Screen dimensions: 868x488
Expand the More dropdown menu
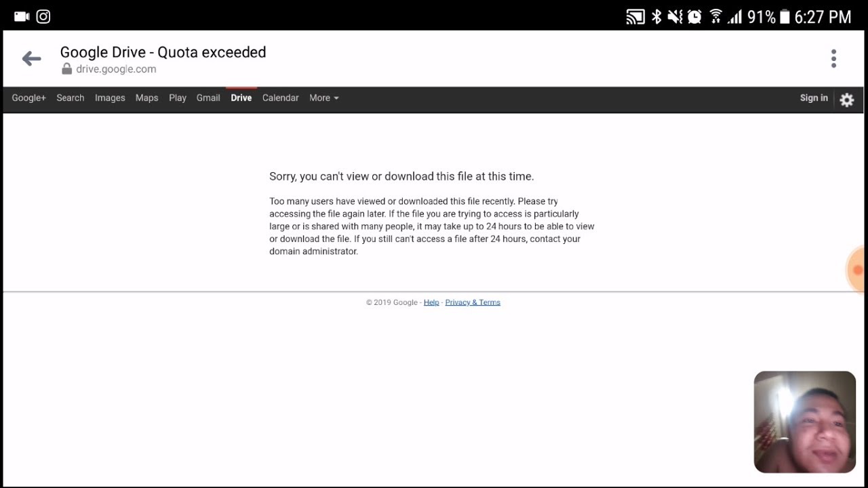click(x=323, y=98)
